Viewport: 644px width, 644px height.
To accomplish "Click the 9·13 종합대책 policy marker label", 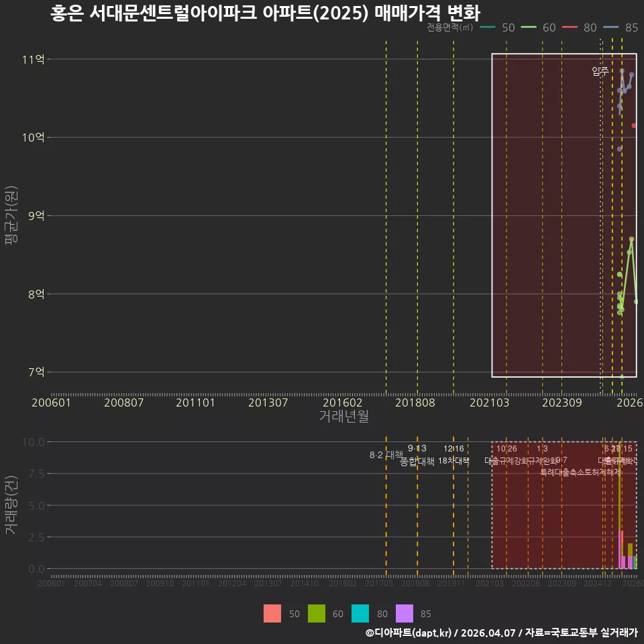I will (417, 455).
